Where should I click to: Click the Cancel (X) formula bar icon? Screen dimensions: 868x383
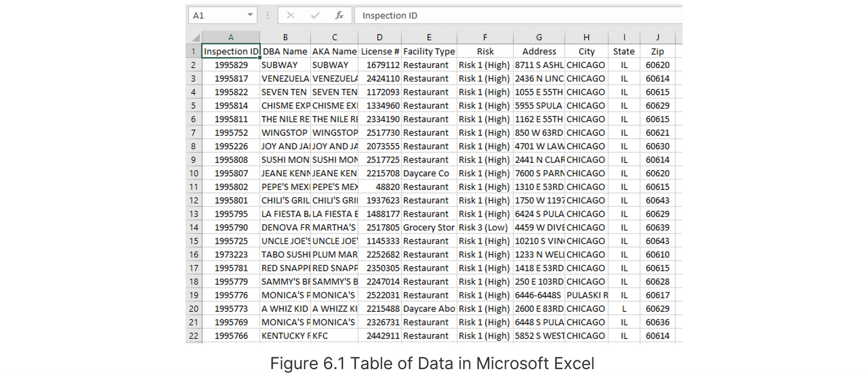[290, 15]
